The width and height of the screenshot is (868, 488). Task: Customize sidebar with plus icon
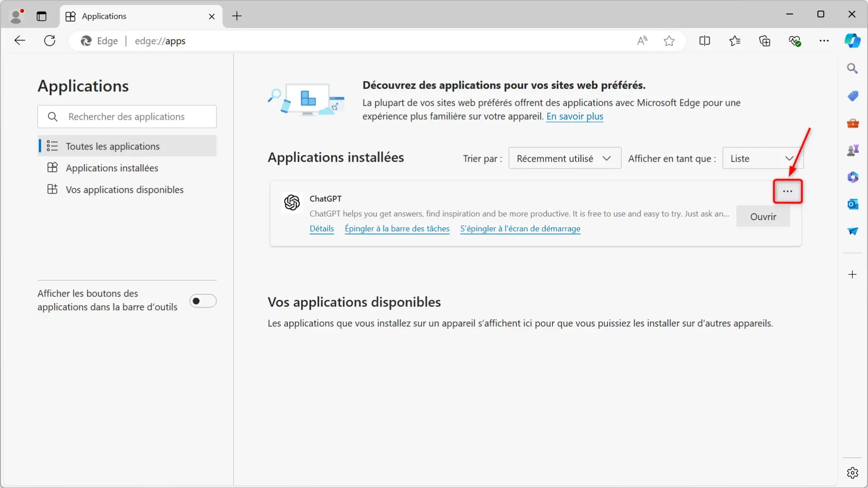853,275
